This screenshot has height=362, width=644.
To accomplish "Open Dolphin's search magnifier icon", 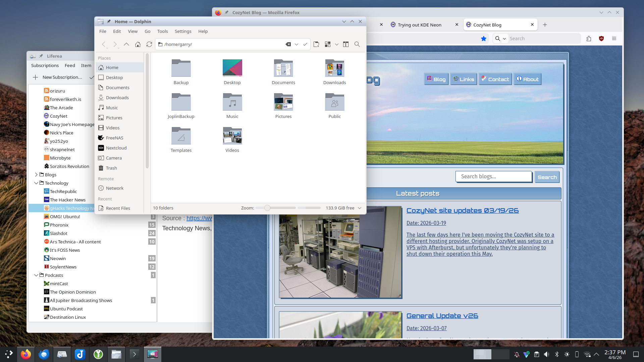I will tap(357, 44).
